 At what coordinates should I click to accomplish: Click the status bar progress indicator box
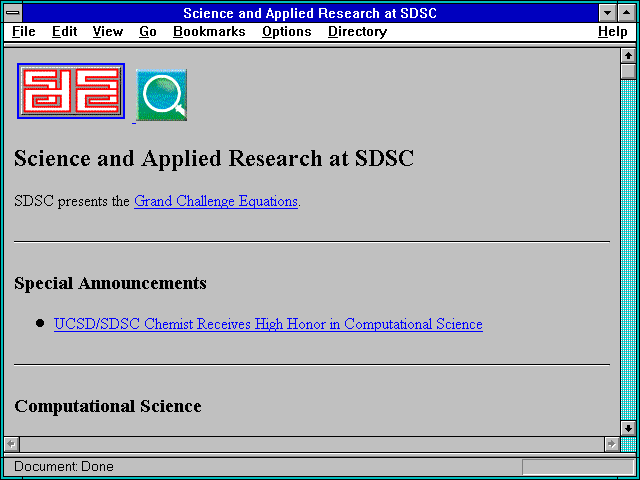coord(578,467)
